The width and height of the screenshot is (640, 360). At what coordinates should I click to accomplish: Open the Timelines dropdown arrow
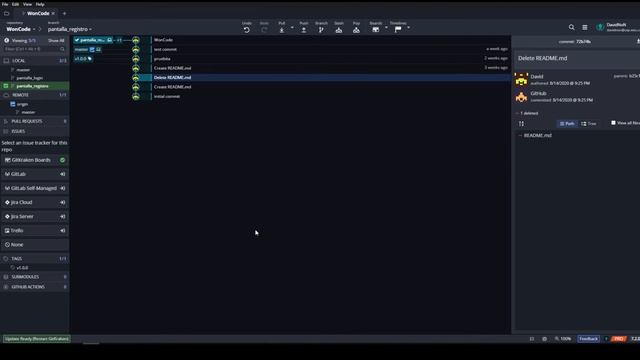pyautogui.click(x=408, y=28)
